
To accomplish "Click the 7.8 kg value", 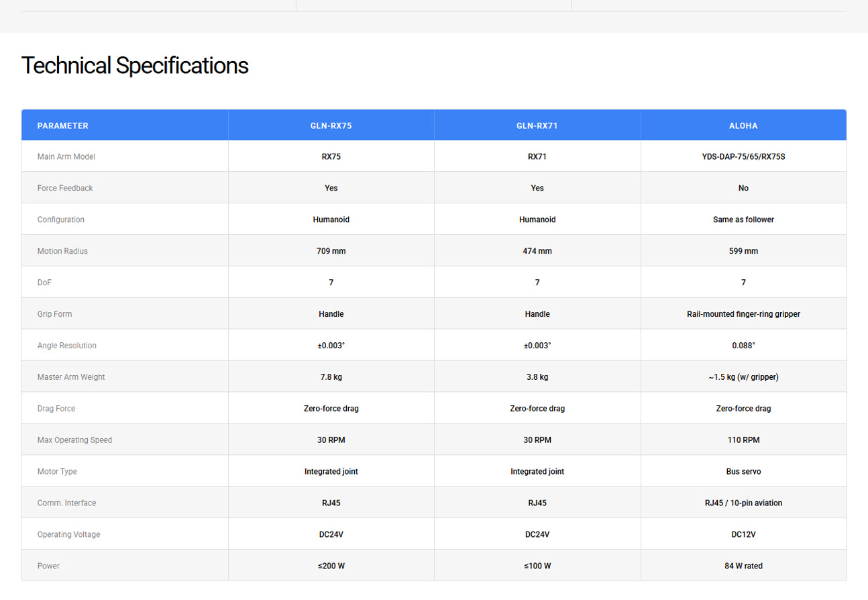I will tap(331, 377).
